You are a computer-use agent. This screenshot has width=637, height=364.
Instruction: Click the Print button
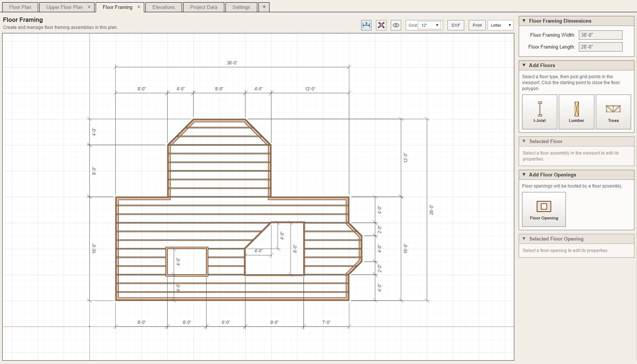point(477,25)
